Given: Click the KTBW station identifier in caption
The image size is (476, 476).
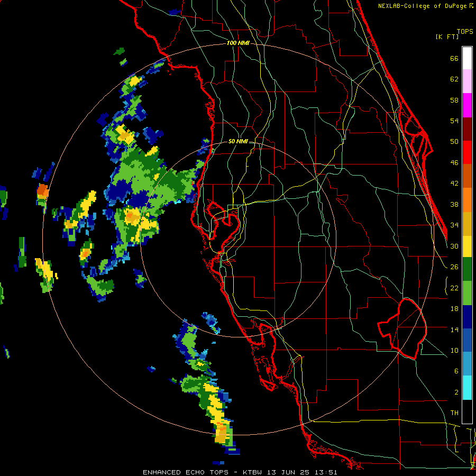Looking at the screenshot, I should click(x=252, y=472).
